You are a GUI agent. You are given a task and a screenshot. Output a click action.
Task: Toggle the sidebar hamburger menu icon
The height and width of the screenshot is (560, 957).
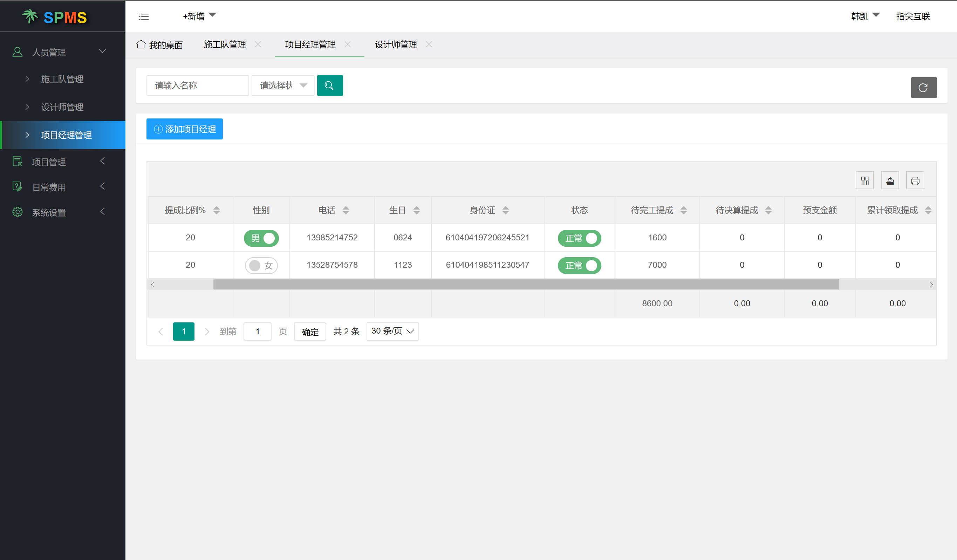(x=144, y=16)
